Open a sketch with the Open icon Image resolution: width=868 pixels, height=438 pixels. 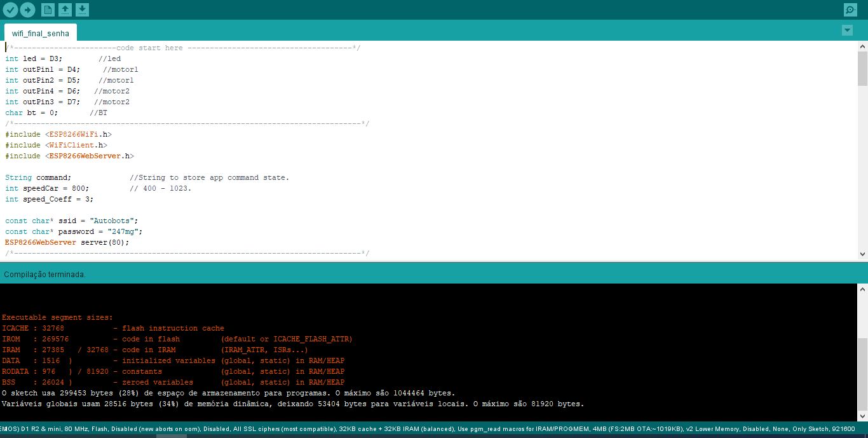click(x=65, y=10)
